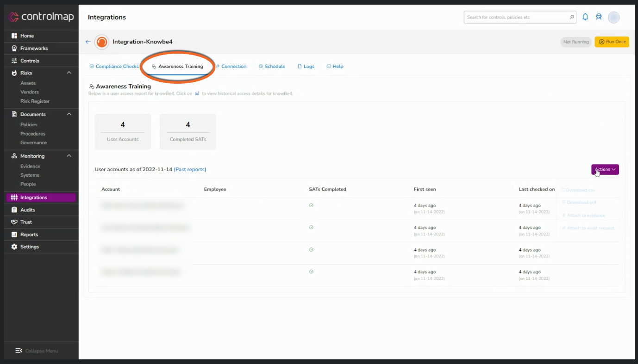Screen dimensions: 638x364
Task: Click the KnowBe4 integration logo icon
Action: point(102,42)
